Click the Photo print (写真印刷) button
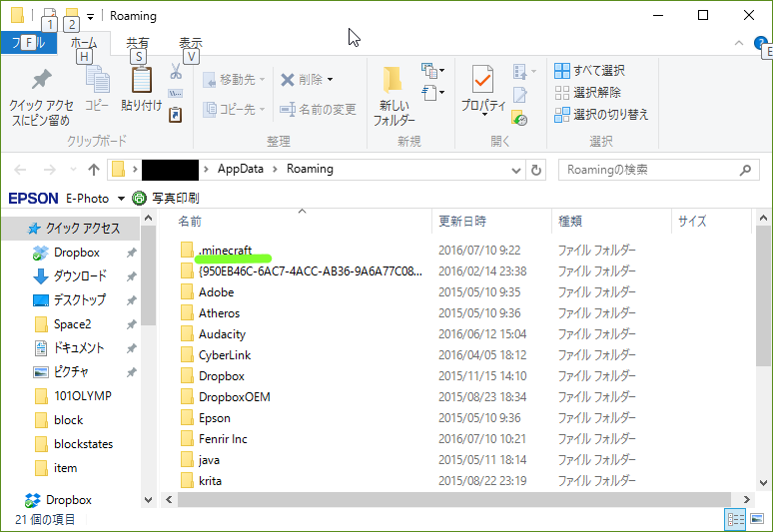The height and width of the screenshot is (532, 773). point(166,198)
